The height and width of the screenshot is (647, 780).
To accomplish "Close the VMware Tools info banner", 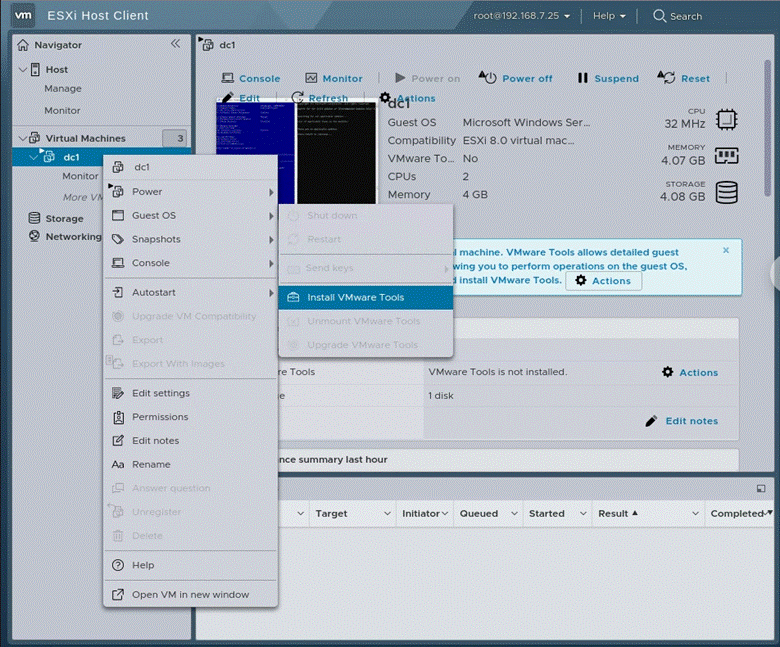I will pyautogui.click(x=726, y=250).
